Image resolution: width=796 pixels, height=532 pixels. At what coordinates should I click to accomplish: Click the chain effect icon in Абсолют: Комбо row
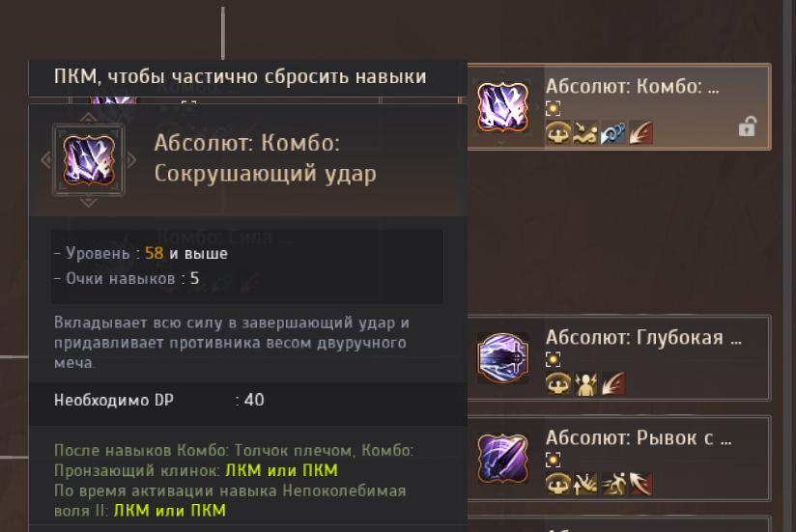(612, 133)
